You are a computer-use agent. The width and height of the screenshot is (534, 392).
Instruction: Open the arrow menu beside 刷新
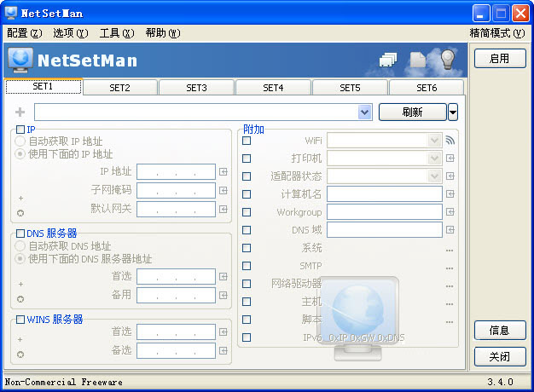click(453, 112)
